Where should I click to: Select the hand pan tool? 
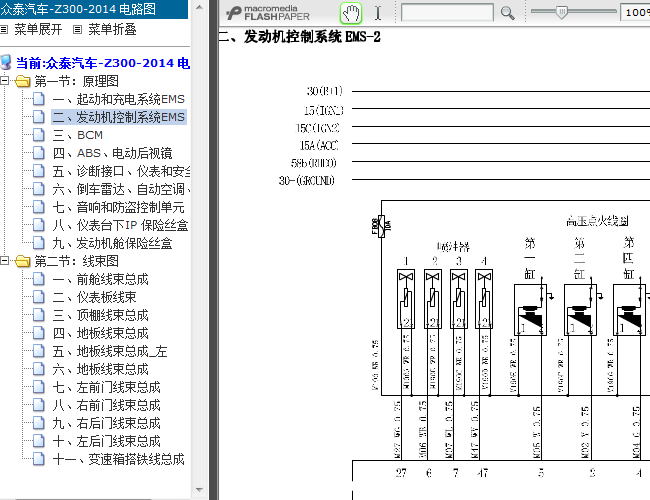coord(351,13)
